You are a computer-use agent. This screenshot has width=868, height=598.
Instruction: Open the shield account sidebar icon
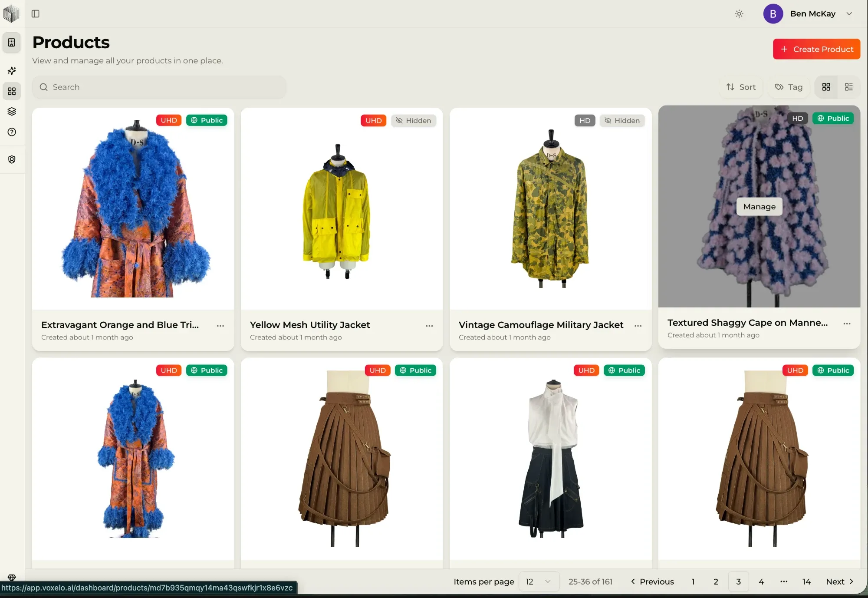[x=12, y=159]
